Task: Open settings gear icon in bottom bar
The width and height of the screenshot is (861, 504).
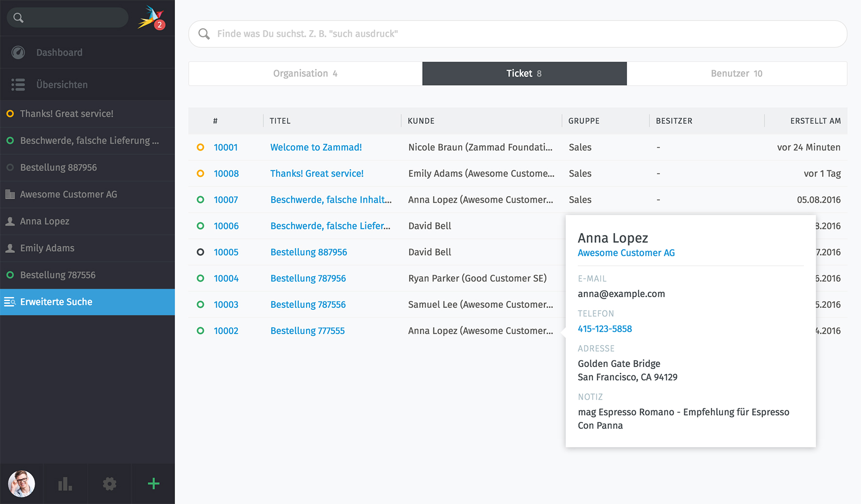Action: pos(109,484)
